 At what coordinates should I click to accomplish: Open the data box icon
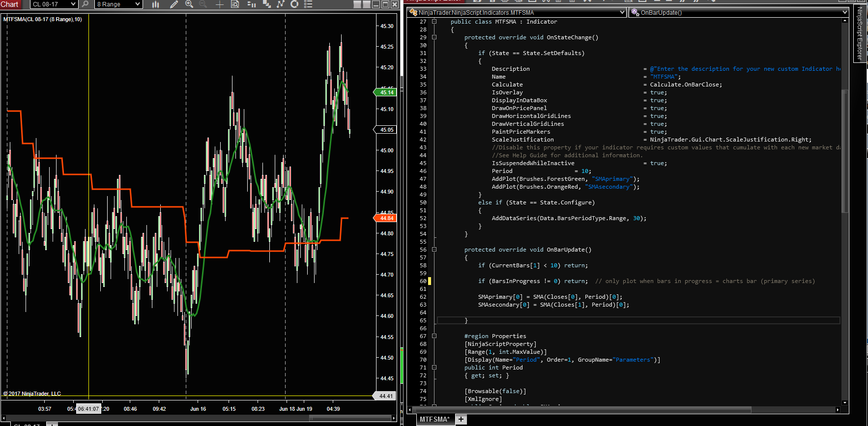[235, 4]
